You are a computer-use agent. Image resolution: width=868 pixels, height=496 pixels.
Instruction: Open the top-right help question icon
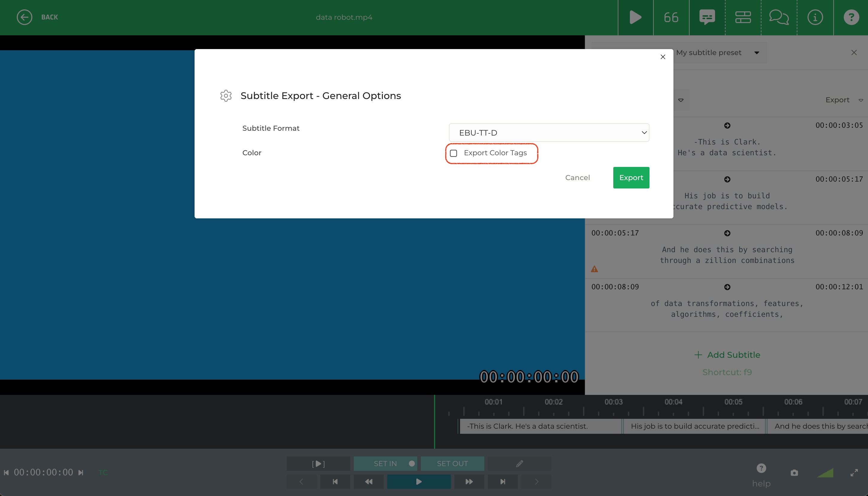[851, 17]
